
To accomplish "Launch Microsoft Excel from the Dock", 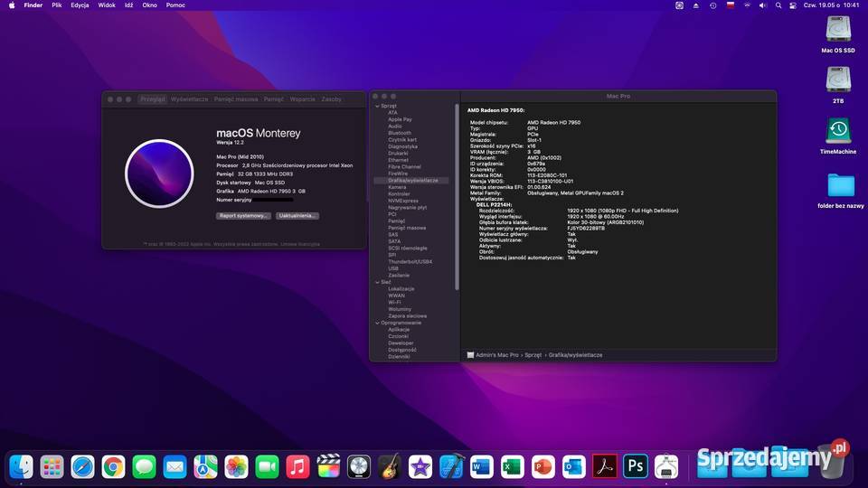I will click(x=513, y=467).
